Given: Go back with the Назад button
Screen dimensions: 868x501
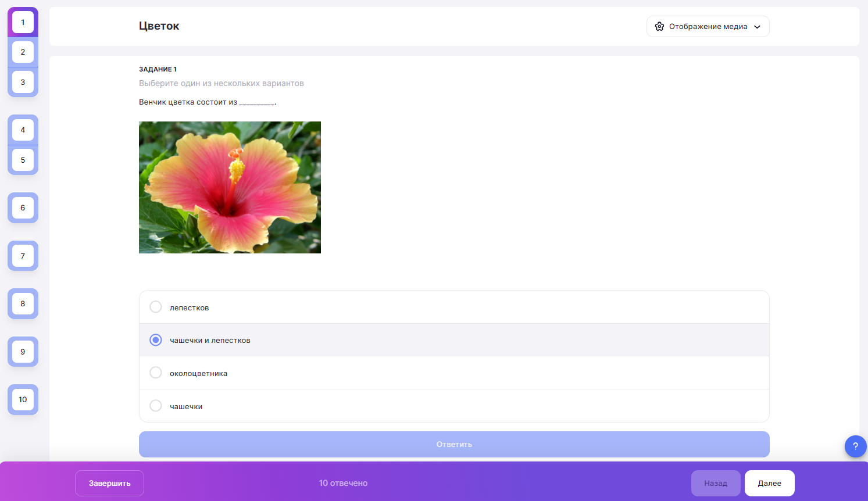Looking at the screenshot, I should [x=716, y=483].
